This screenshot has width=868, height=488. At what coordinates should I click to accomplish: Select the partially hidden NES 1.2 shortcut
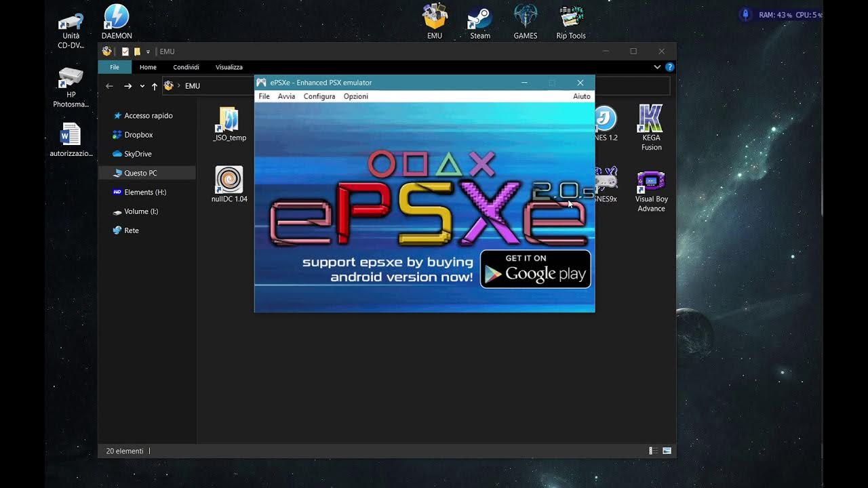click(x=606, y=123)
